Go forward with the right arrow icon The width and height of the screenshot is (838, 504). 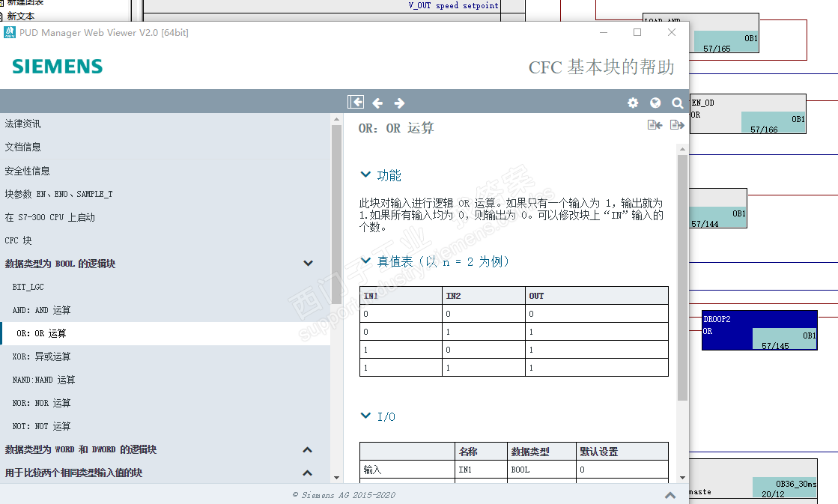[x=399, y=103]
